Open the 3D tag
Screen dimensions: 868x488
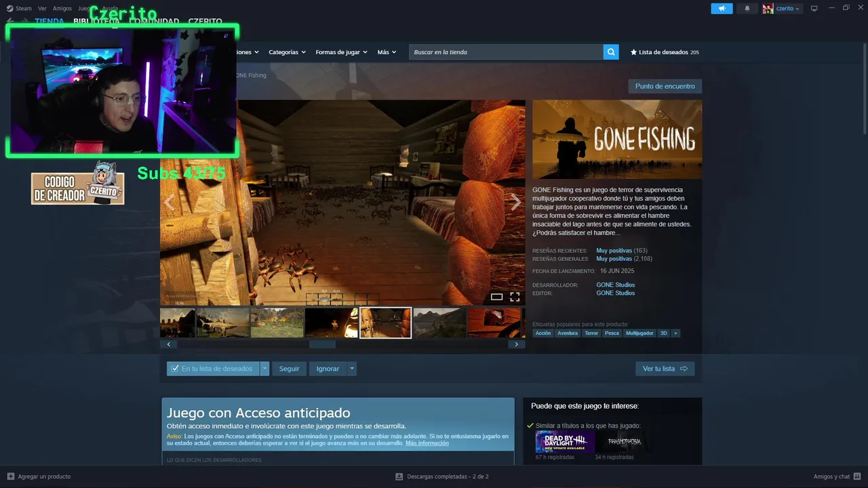point(663,333)
